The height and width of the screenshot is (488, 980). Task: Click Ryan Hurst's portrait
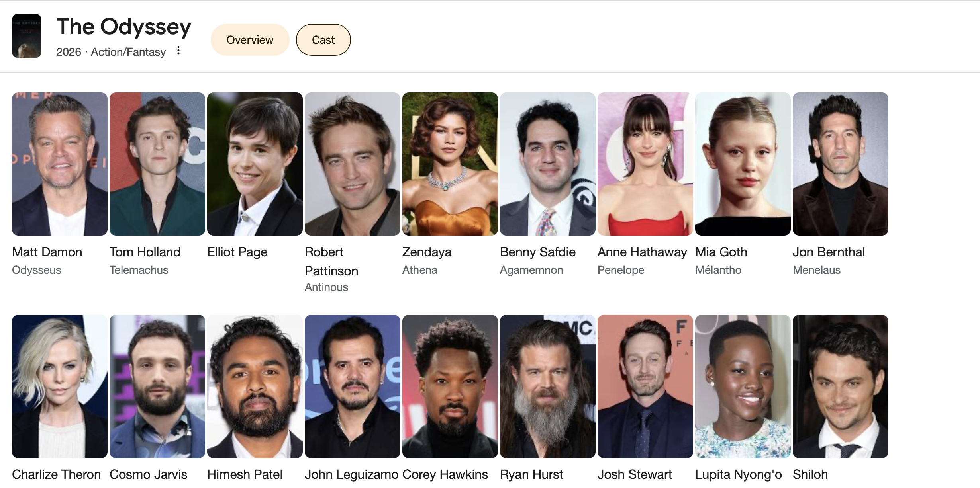tap(548, 386)
